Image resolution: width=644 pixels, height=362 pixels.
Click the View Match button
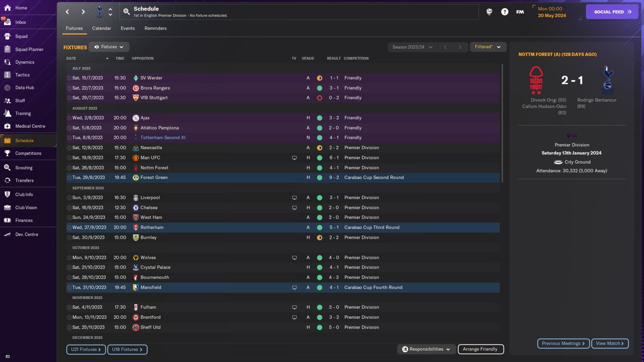coord(610,343)
